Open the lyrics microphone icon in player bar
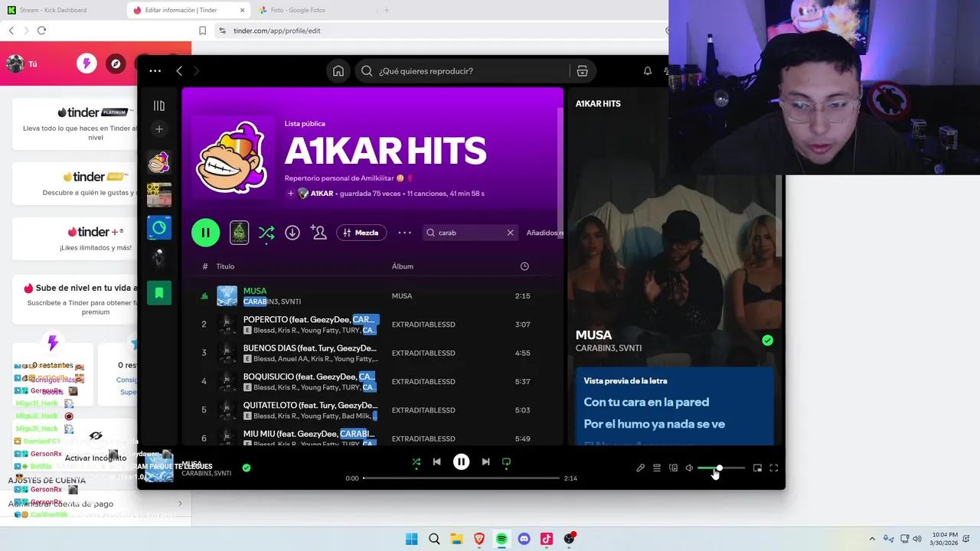The image size is (980, 551). coord(640,468)
